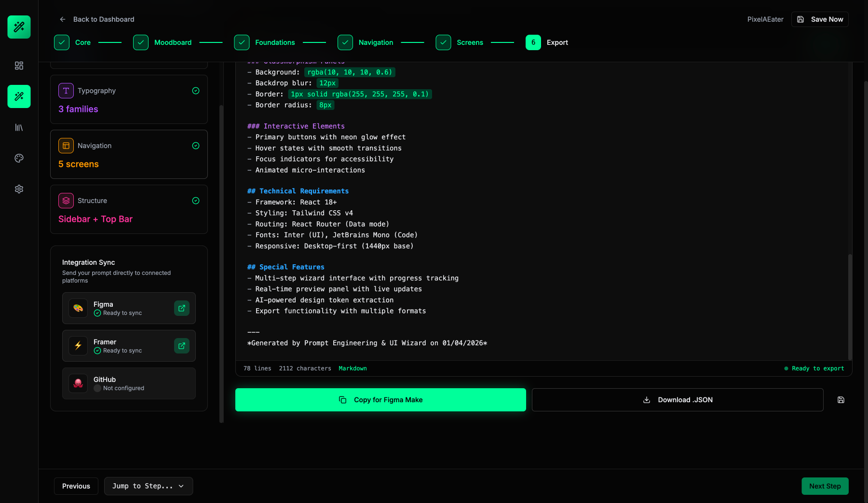Screen dimensions: 868x503
Task: Open the library icon in sidebar
Action: (x=19, y=127)
